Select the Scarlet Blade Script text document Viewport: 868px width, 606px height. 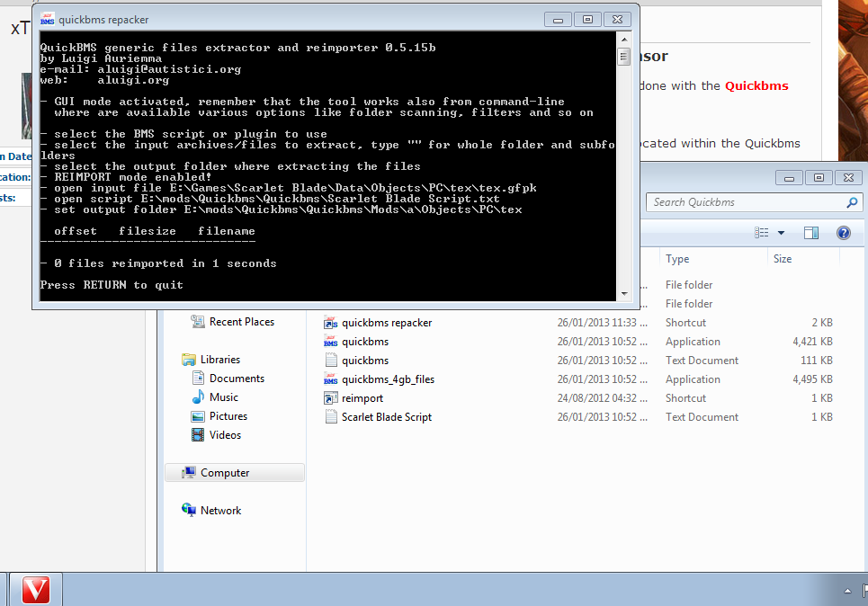(386, 417)
